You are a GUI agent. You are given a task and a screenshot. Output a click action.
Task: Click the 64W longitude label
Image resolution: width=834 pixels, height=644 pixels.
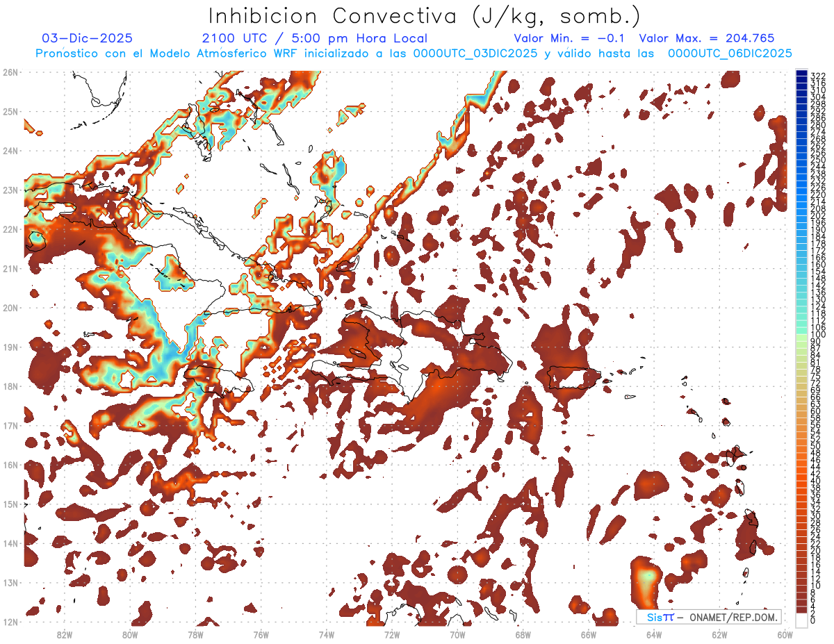[654, 634]
